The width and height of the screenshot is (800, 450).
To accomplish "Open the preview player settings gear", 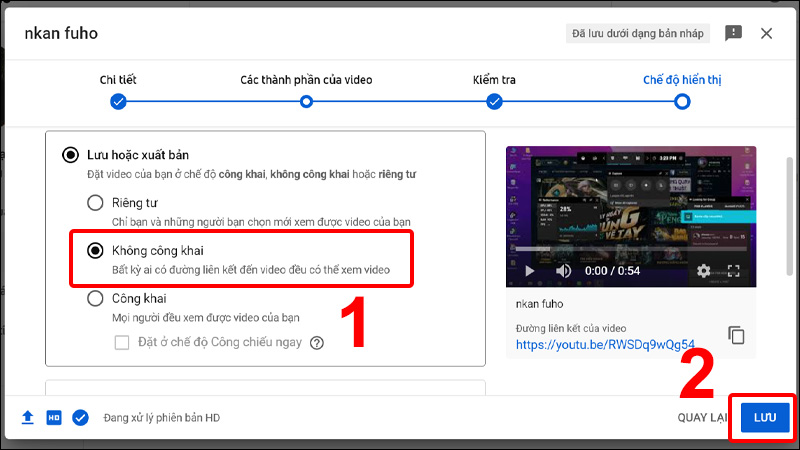I will (x=703, y=270).
